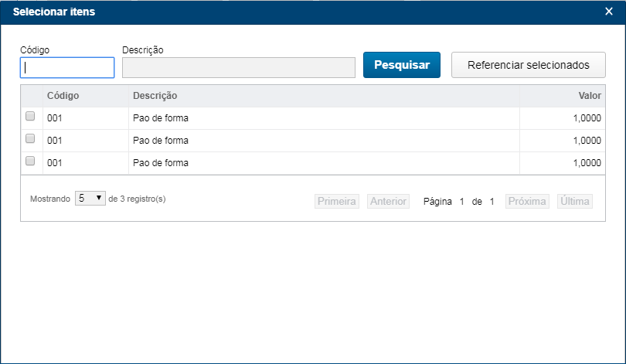Close the Selecionar itens dialog
Image resolution: width=626 pixels, height=364 pixels.
point(608,12)
